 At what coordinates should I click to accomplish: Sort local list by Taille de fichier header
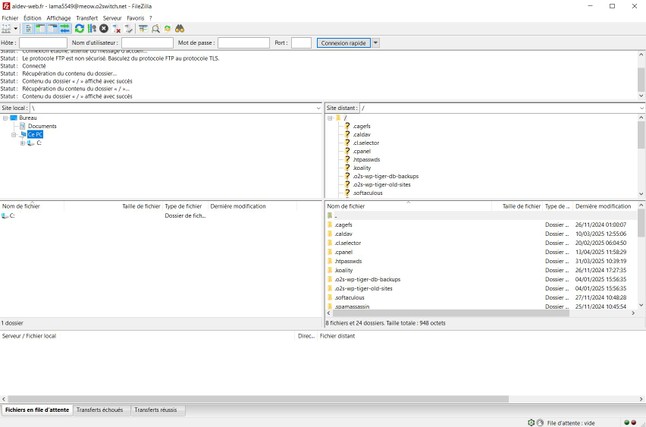click(x=141, y=206)
